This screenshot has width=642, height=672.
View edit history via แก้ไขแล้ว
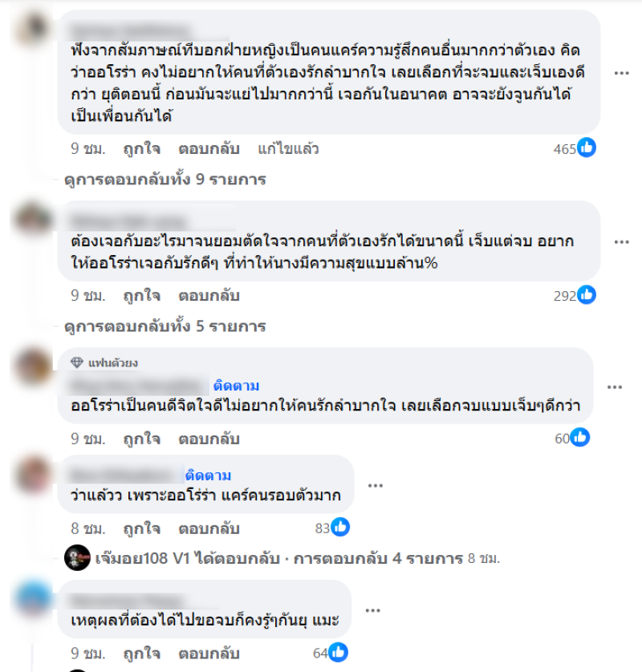coord(288,148)
